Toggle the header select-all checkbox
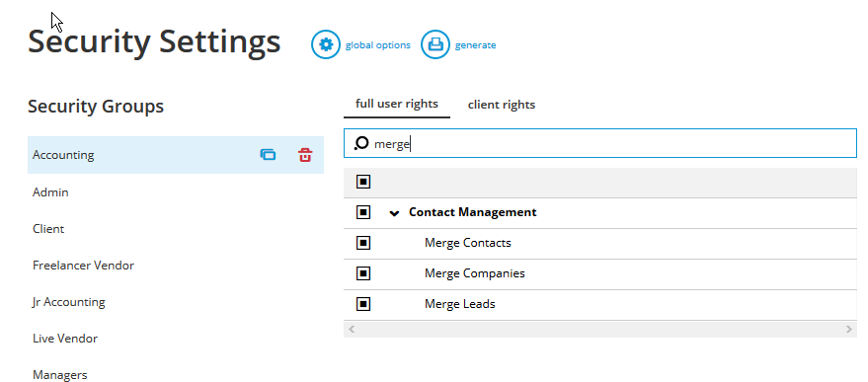Viewport: 868px width, 382px height. pyautogui.click(x=363, y=182)
